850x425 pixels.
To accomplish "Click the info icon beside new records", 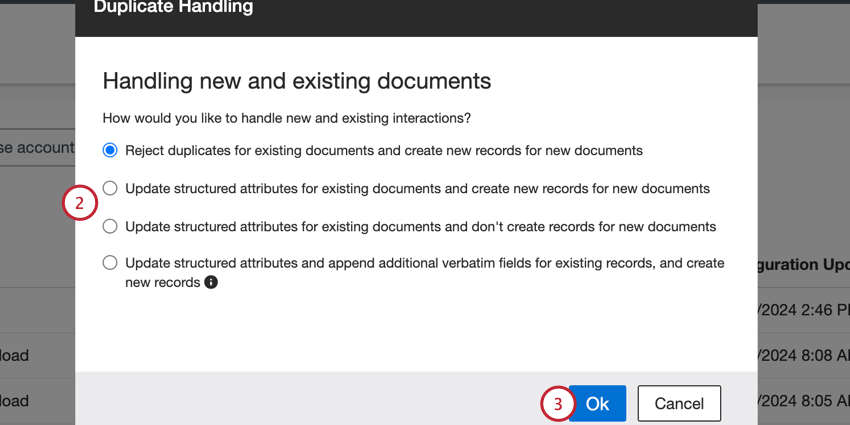I will click(x=211, y=283).
